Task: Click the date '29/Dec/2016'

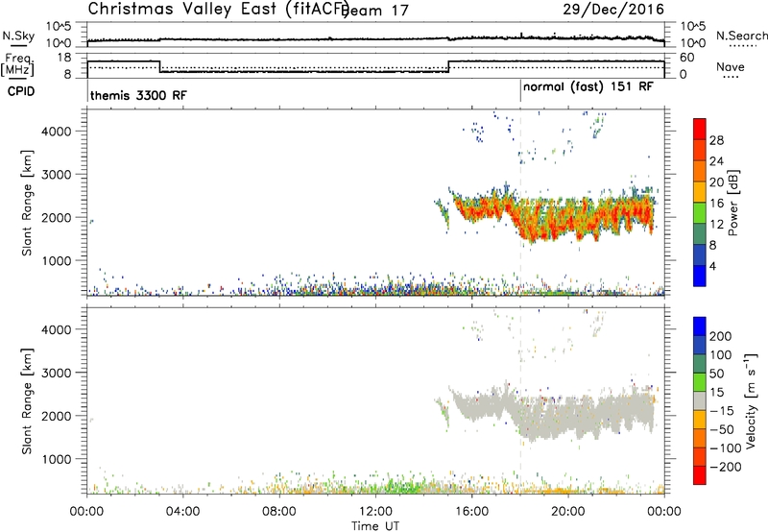Action: (613, 9)
